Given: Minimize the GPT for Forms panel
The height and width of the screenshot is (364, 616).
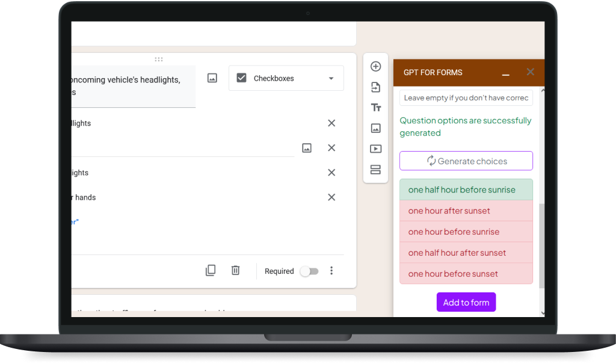Looking at the screenshot, I should 505,74.
